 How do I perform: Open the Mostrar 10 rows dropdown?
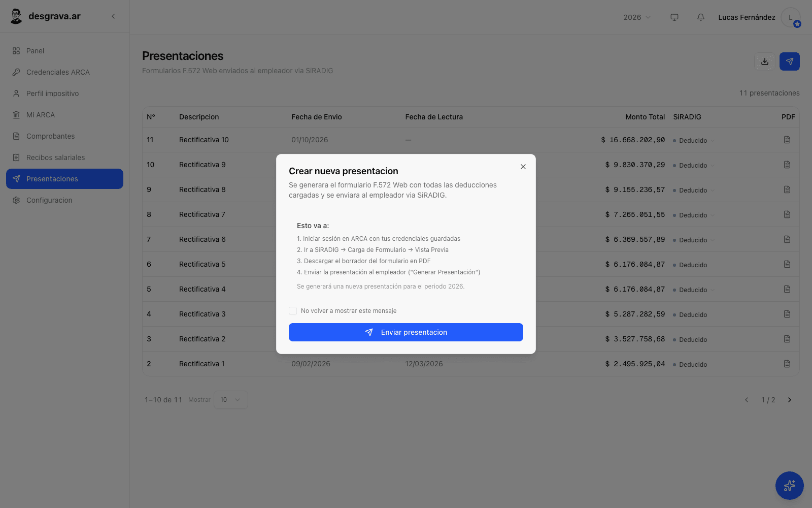click(x=231, y=400)
